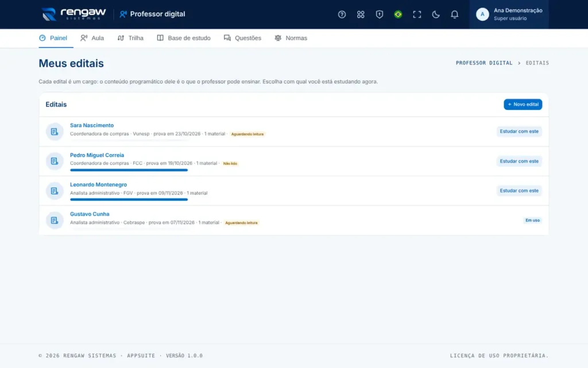Click Estudar com este for Pedro Miguel Correia
The width and height of the screenshot is (588, 368).
[x=519, y=161]
